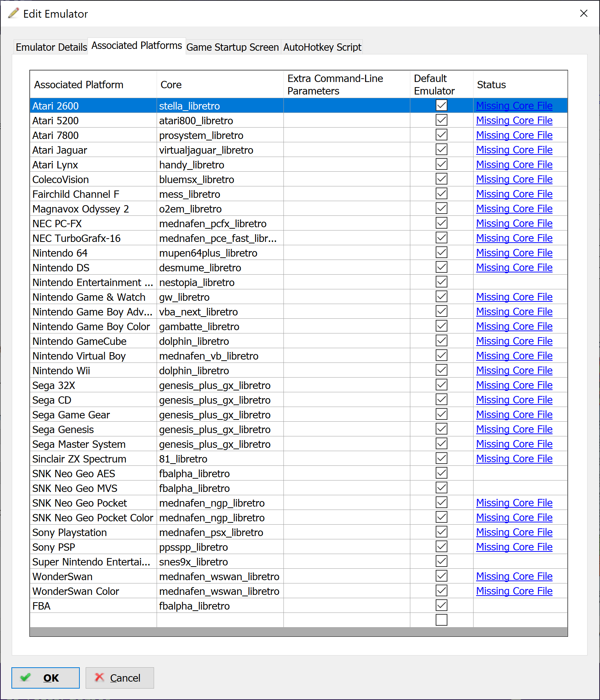
Task: Open Missing Core File link for Nintendo GameCube
Action: tap(514, 341)
